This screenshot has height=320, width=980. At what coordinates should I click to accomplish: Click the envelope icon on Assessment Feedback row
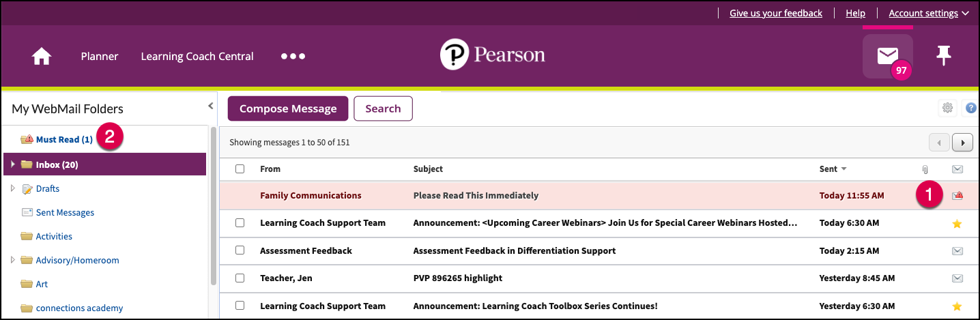coord(957,251)
